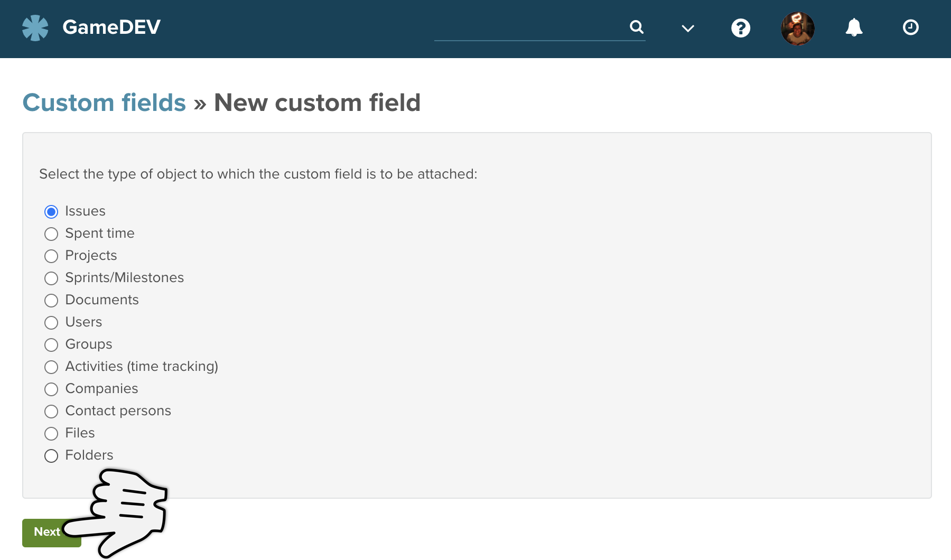Viewport: 951px width, 560px height.
Task: Select the Spent time radio button
Action: tap(51, 234)
